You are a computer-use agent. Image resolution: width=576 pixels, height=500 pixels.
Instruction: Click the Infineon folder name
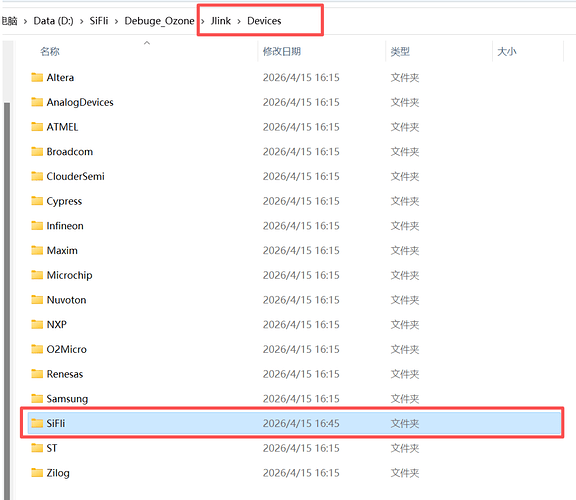pyautogui.click(x=65, y=226)
